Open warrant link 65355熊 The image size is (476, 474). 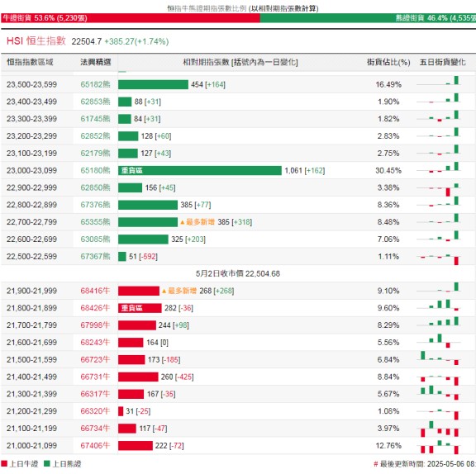point(95,221)
